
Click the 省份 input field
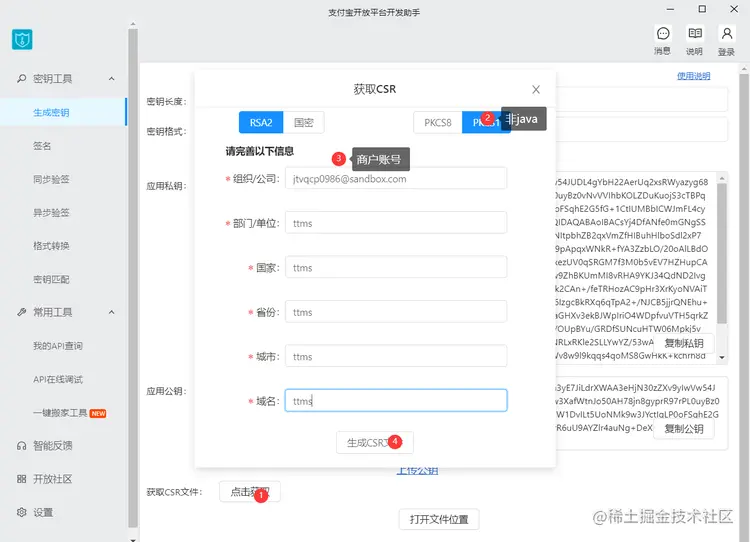(x=396, y=312)
